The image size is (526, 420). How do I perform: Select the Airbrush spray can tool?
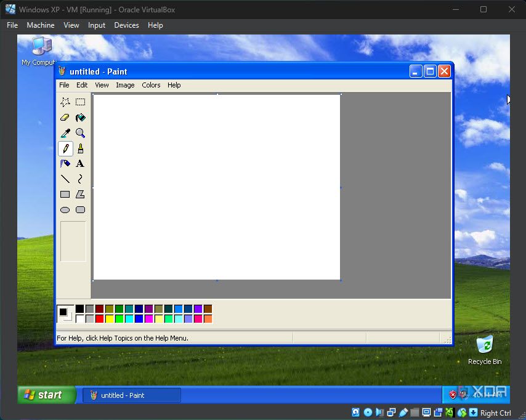click(65, 164)
